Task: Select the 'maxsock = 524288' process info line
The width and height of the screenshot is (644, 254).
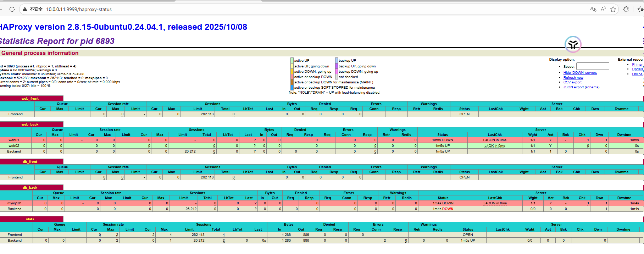Action: click(54, 78)
